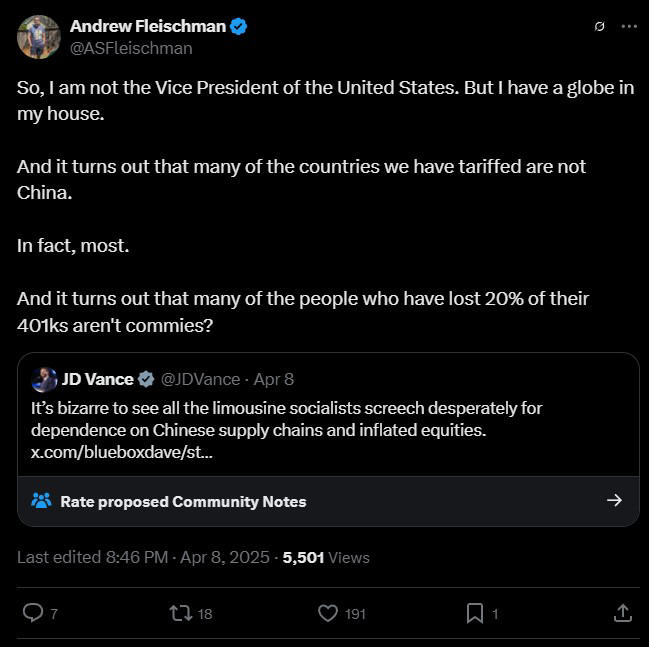Click the Community Notes people icon
Viewport: 649px width, 647px height.
coord(41,501)
